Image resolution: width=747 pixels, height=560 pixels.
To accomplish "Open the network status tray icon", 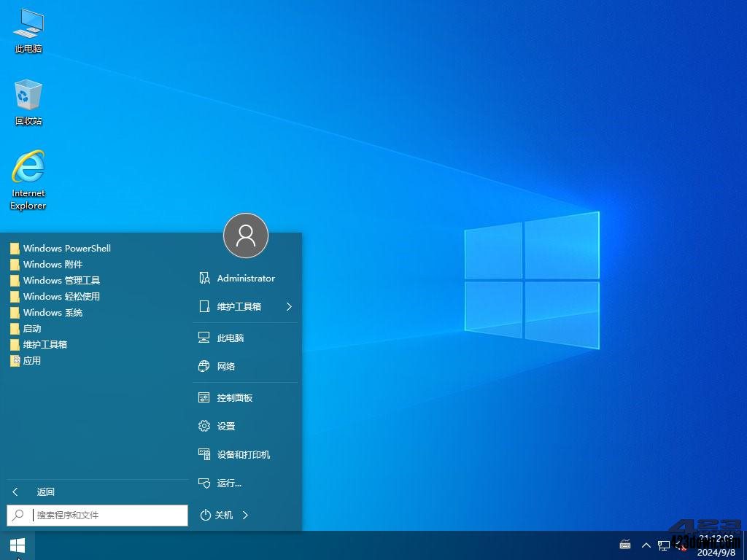I will 664,545.
